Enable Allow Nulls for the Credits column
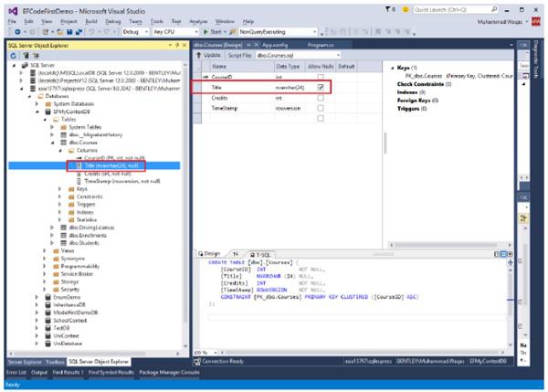The height and width of the screenshot is (392, 548). point(321,97)
